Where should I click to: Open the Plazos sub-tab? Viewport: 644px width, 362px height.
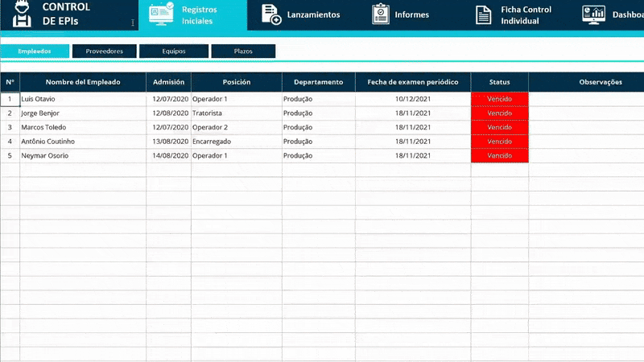tap(243, 51)
